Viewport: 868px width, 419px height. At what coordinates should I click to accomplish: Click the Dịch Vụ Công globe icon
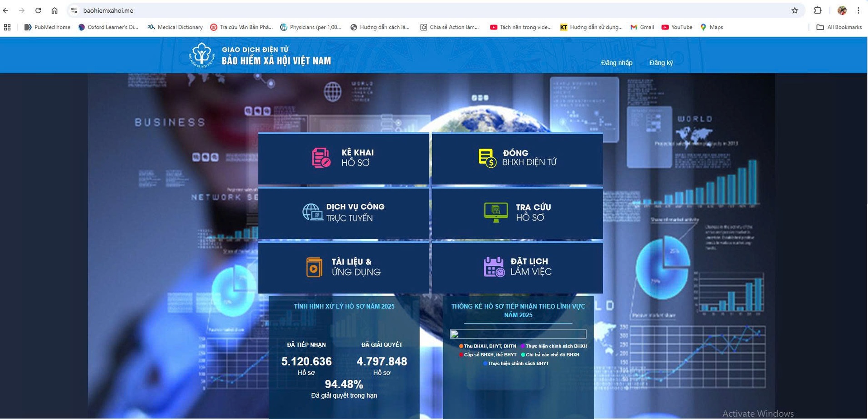click(312, 212)
